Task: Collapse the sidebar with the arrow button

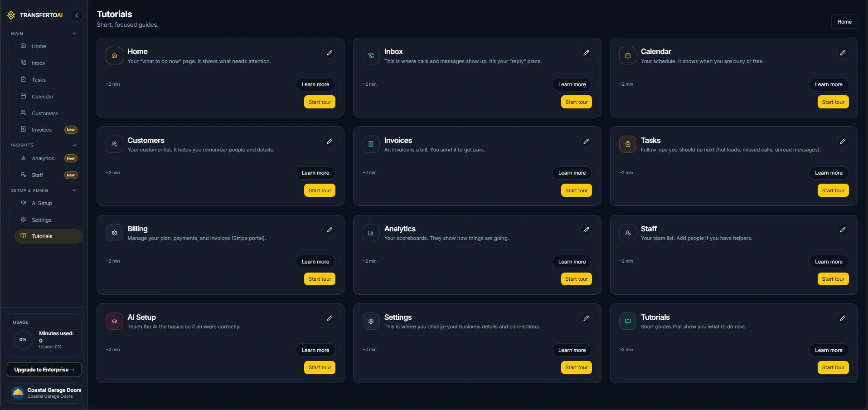Action: tap(77, 15)
